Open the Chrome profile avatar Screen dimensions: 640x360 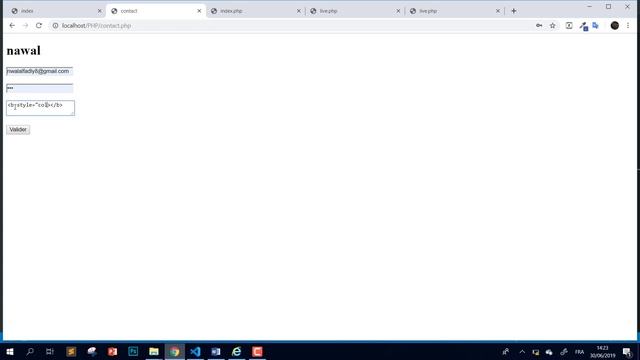tap(615, 25)
